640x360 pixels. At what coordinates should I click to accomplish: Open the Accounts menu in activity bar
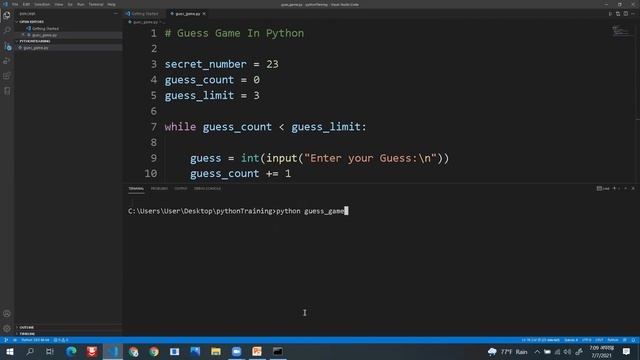click(x=7, y=313)
